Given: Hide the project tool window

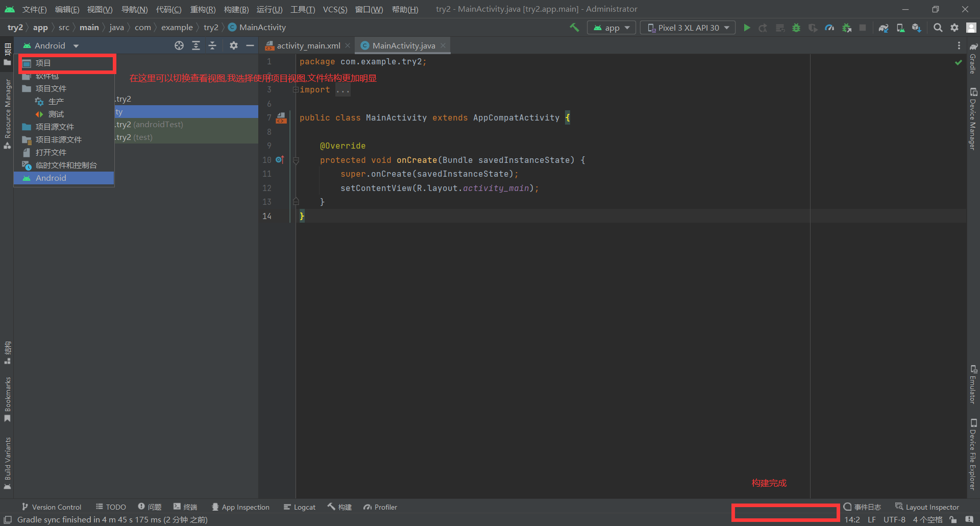Looking at the screenshot, I should [x=250, y=45].
